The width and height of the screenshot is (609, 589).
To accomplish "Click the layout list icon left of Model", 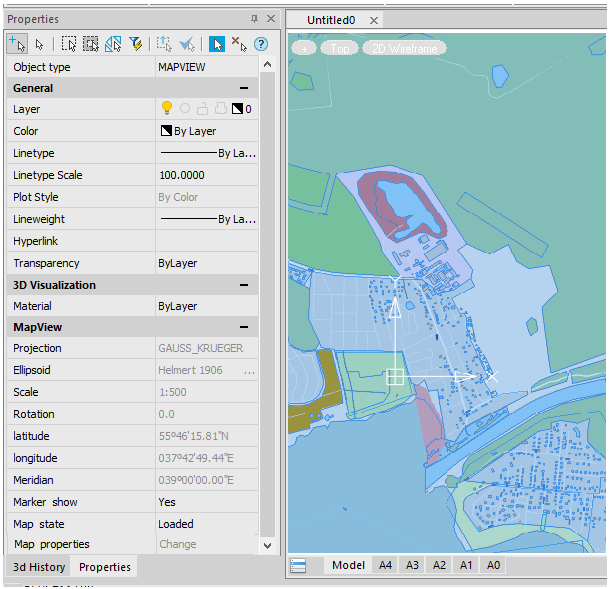I will (298, 566).
